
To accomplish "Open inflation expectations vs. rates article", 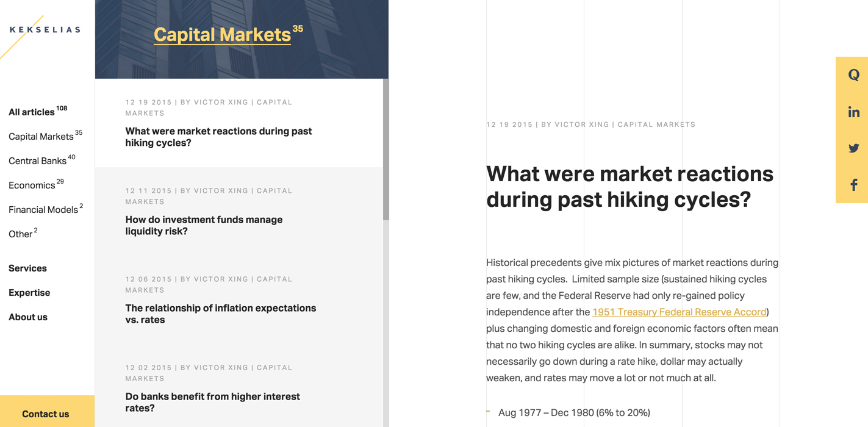I will point(220,314).
